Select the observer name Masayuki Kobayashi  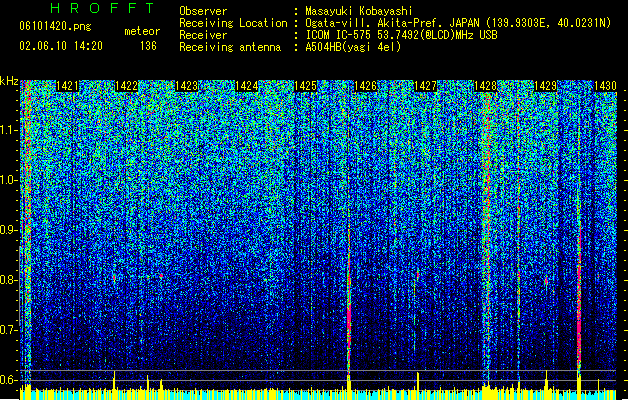(359, 11)
